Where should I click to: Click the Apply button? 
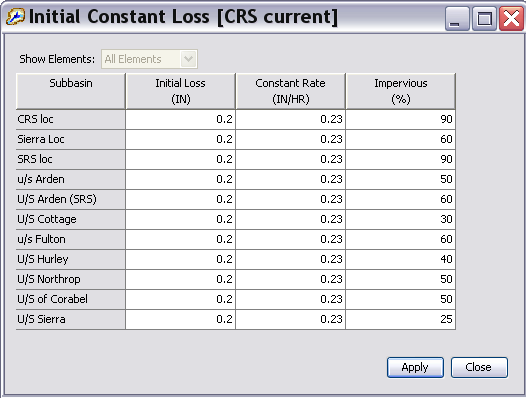click(x=415, y=367)
